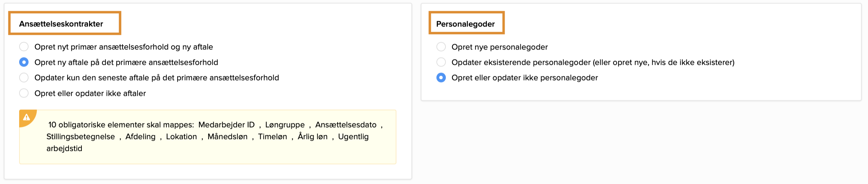Click 'Løngruppe' mandatory element text
The width and height of the screenshot is (868, 184).
[285, 125]
